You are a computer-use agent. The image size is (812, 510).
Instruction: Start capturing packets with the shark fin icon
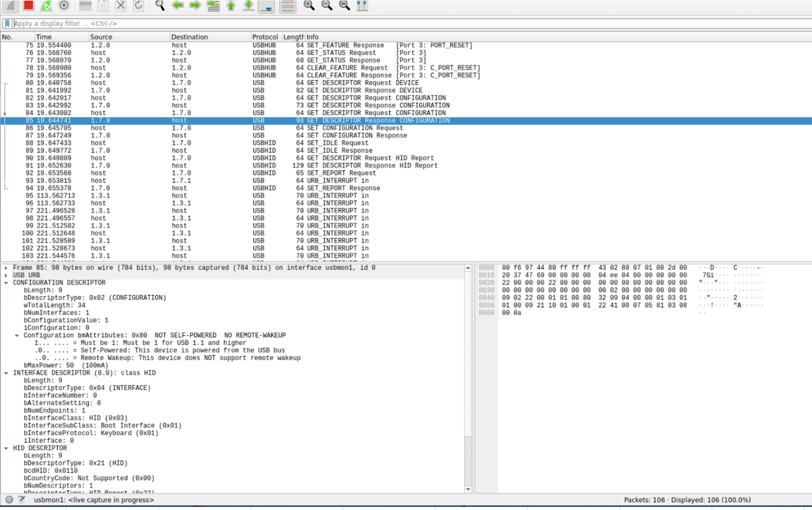(x=11, y=5)
